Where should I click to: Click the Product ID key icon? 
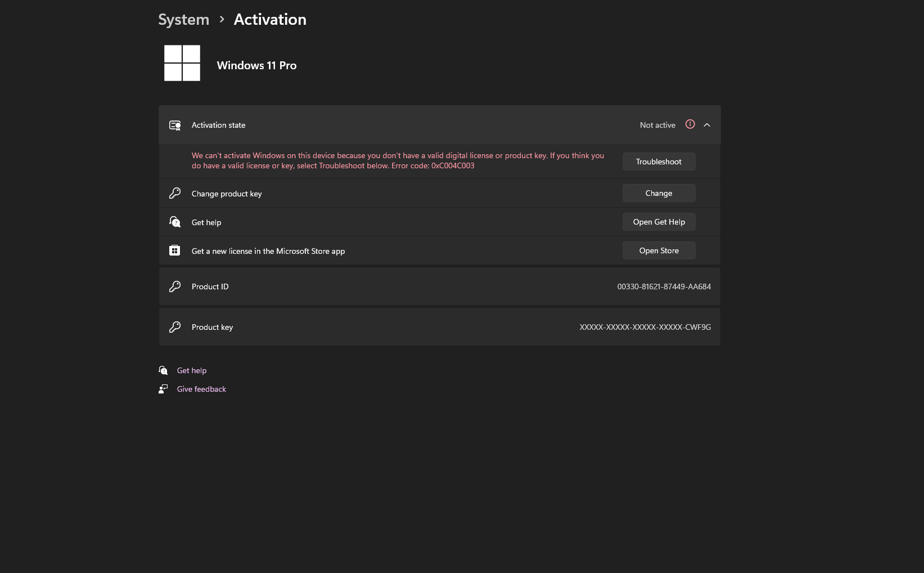pyautogui.click(x=175, y=286)
